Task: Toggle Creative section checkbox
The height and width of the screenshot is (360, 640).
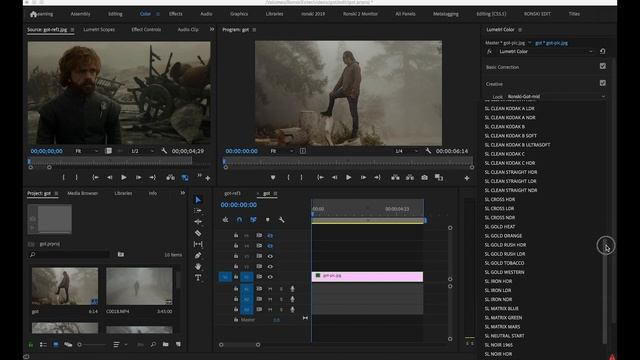Action: click(603, 83)
